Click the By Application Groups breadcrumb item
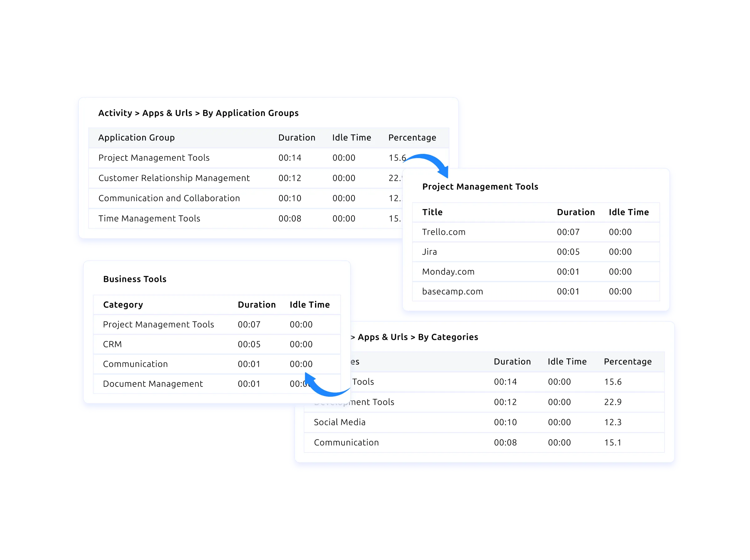Viewport: 750px width, 560px height. 250,113
